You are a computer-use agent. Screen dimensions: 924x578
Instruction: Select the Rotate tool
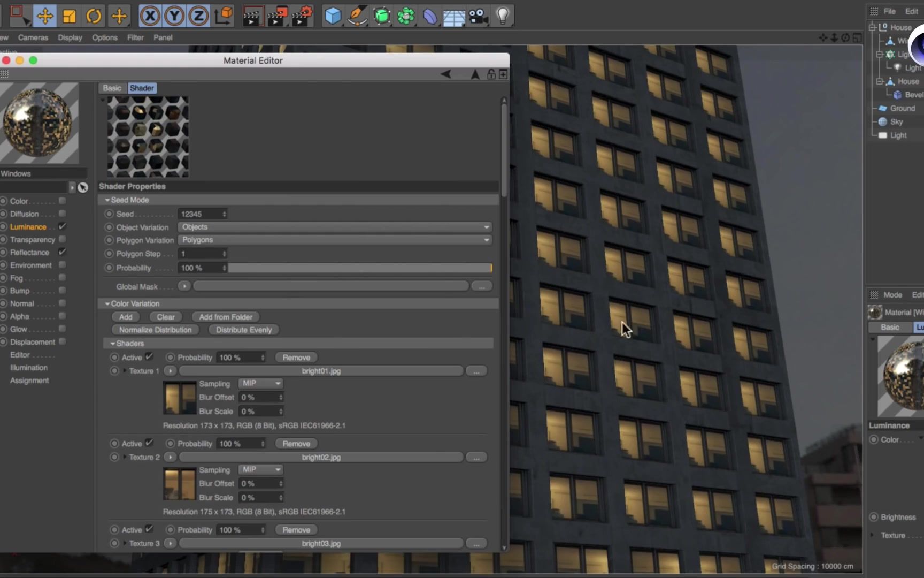[94, 16]
